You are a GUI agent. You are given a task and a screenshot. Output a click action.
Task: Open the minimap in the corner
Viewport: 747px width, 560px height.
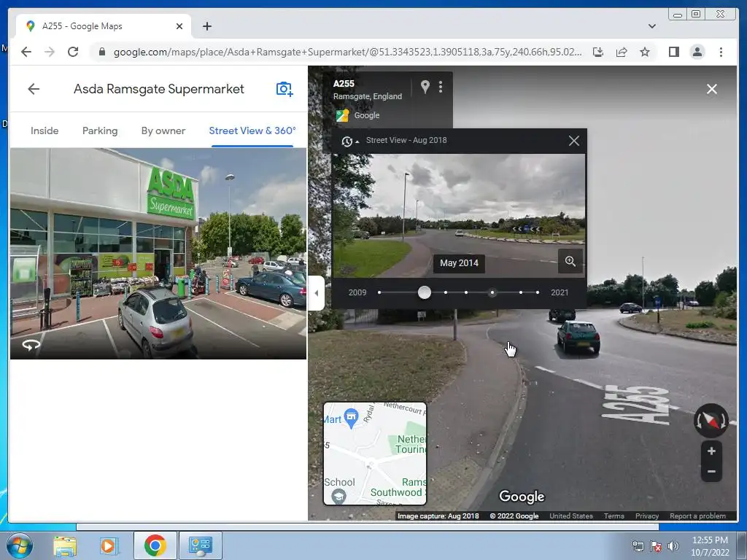pos(375,454)
